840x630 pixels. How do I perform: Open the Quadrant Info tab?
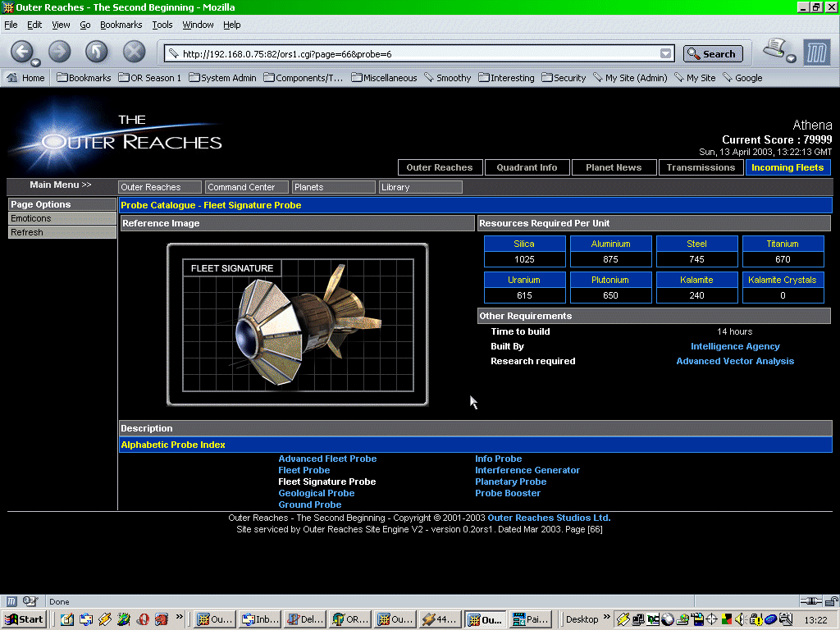click(x=527, y=167)
